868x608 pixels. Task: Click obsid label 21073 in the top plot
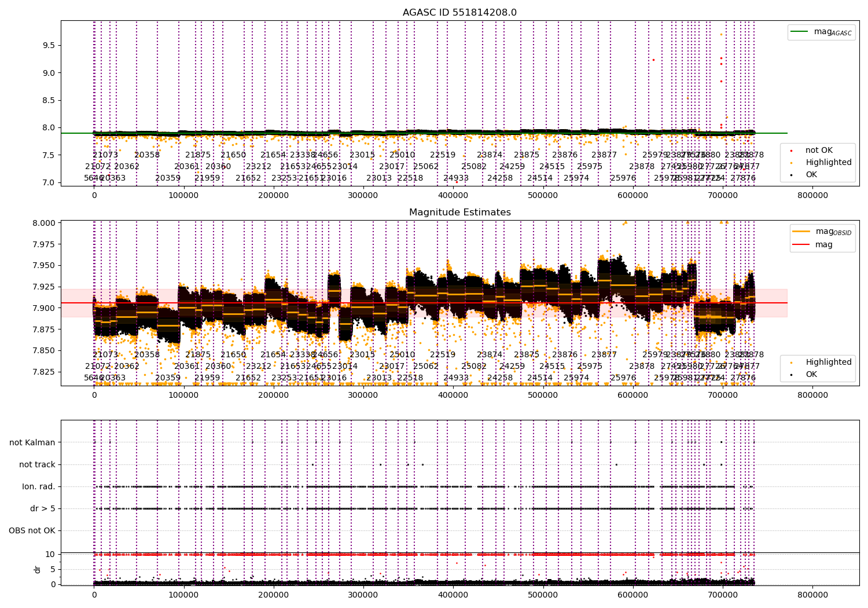(105, 155)
